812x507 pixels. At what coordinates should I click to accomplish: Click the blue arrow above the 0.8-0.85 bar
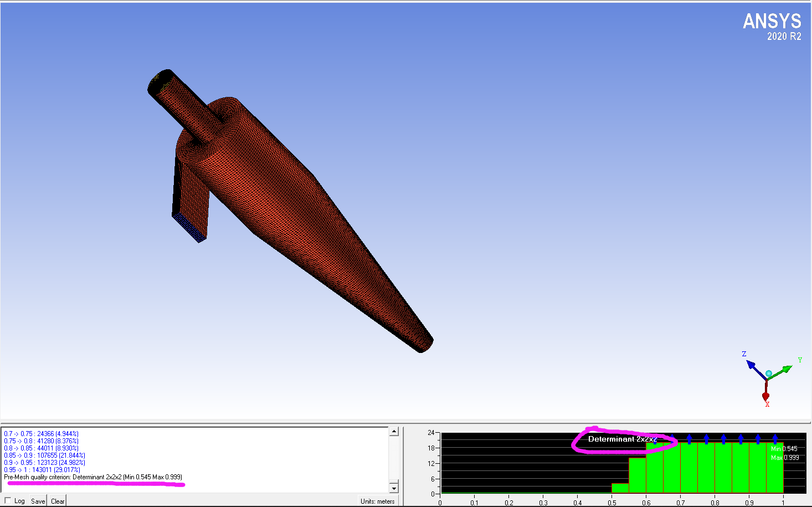pos(723,439)
